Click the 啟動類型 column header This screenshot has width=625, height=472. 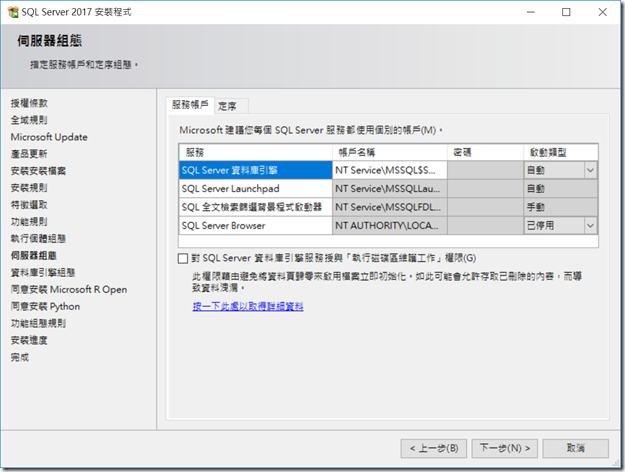[x=560, y=152]
